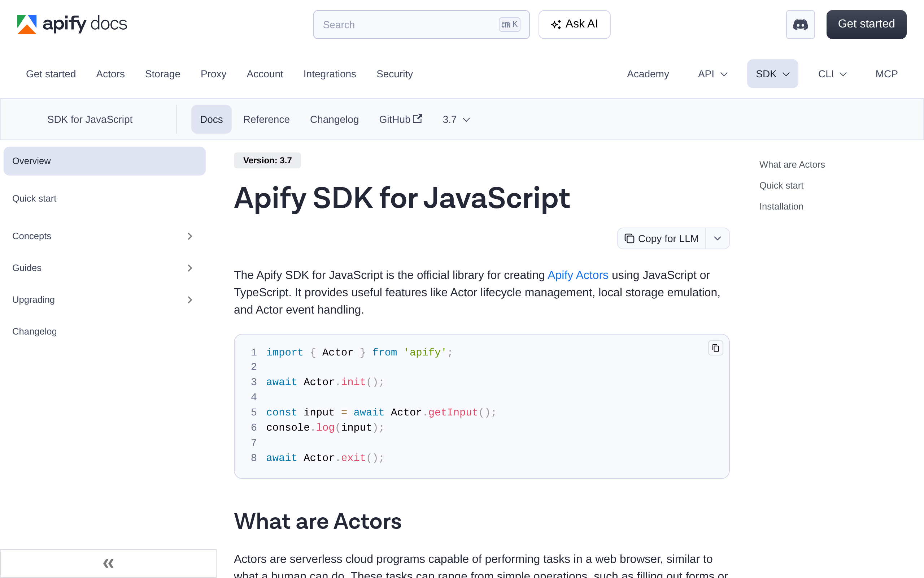Open Get started in top navigation
Viewport: 924px width, 578px height.
click(51, 74)
